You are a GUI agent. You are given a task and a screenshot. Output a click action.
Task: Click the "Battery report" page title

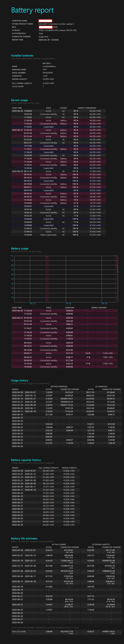point(32,10)
